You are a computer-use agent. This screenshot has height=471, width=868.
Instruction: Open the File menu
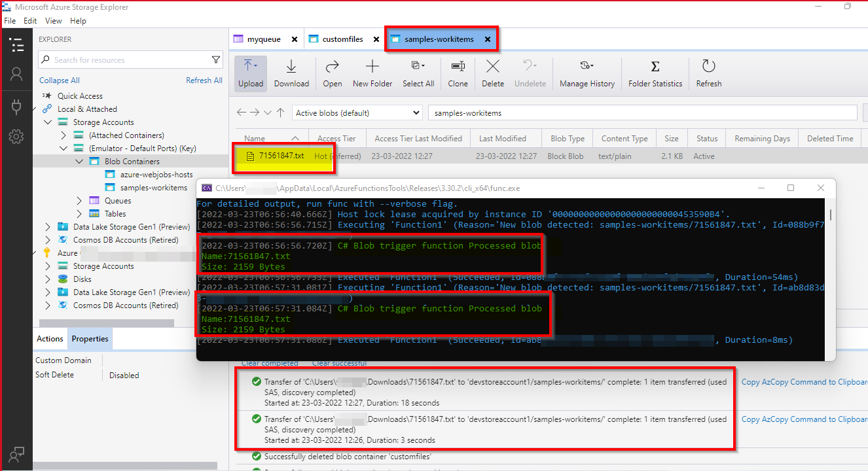(10, 21)
